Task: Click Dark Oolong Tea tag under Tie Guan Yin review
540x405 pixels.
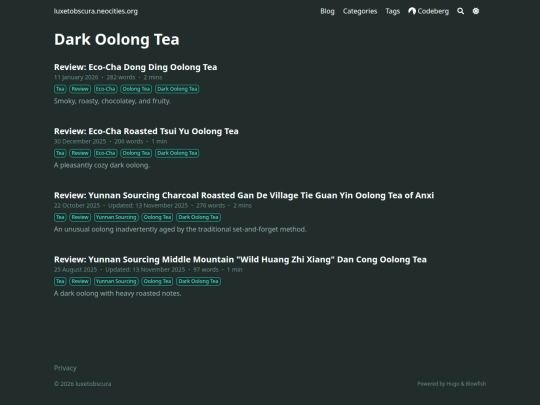Action: (x=198, y=217)
